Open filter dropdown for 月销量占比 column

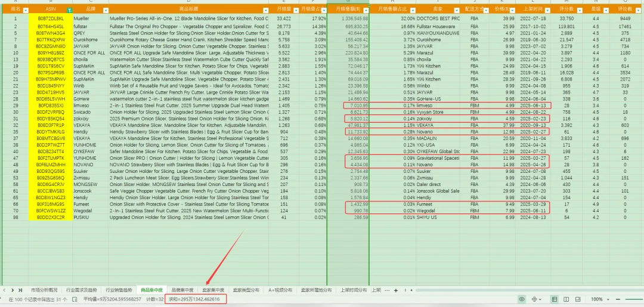[324, 10]
